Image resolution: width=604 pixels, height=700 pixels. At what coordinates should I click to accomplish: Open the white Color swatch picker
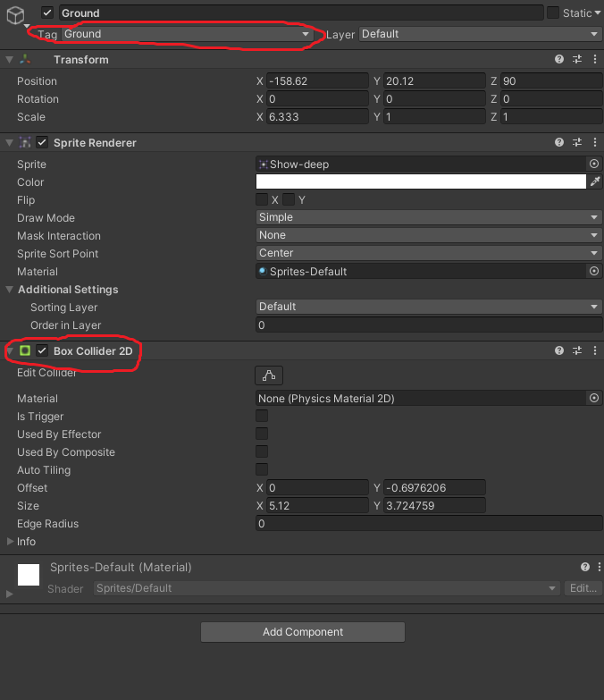[x=421, y=181]
